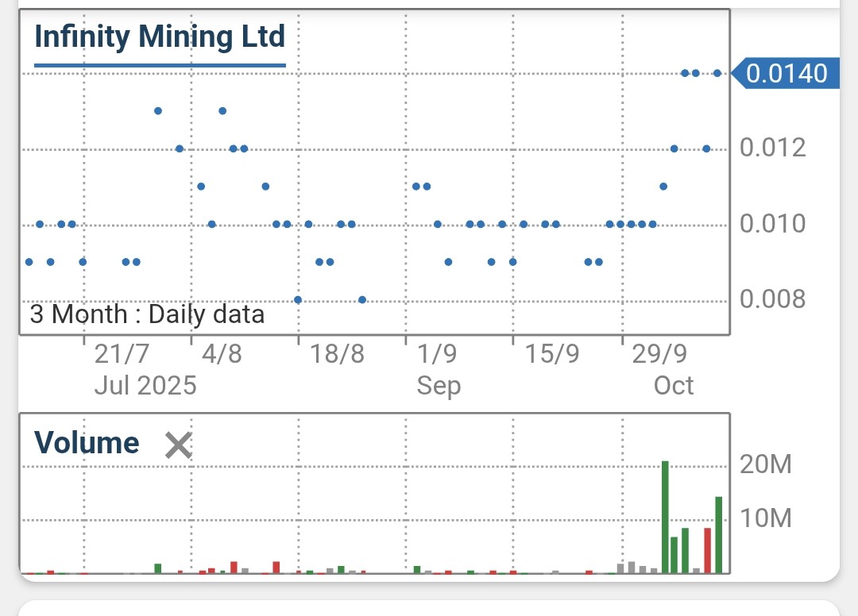Click the 20M volume axis label
The height and width of the screenshot is (616, 858).
tap(766, 464)
